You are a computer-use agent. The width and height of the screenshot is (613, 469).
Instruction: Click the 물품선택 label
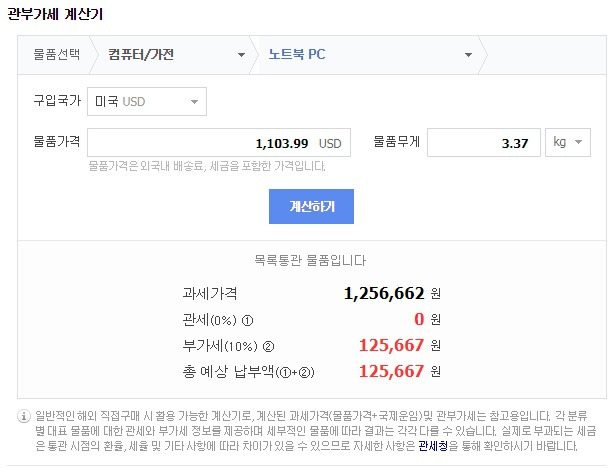point(57,54)
